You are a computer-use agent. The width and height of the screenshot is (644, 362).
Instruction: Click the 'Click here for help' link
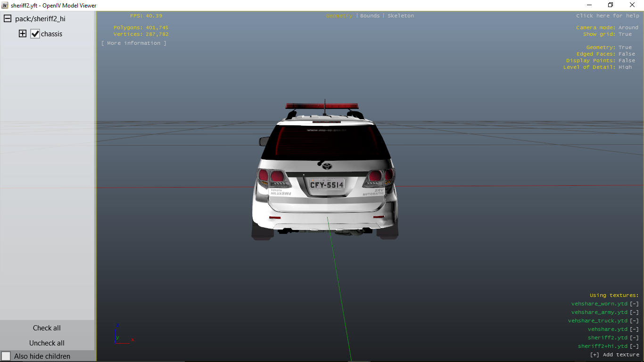[608, 16]
